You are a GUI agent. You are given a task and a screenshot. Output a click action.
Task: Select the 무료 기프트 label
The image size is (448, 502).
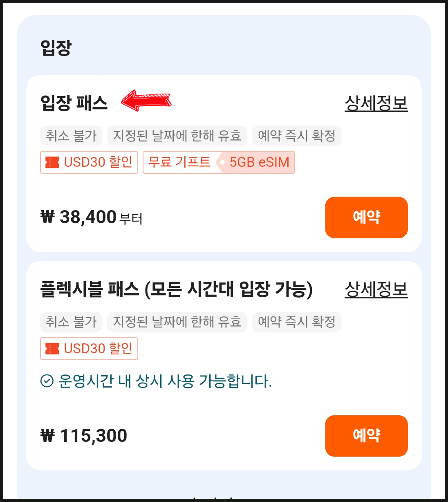pos(179,162)
